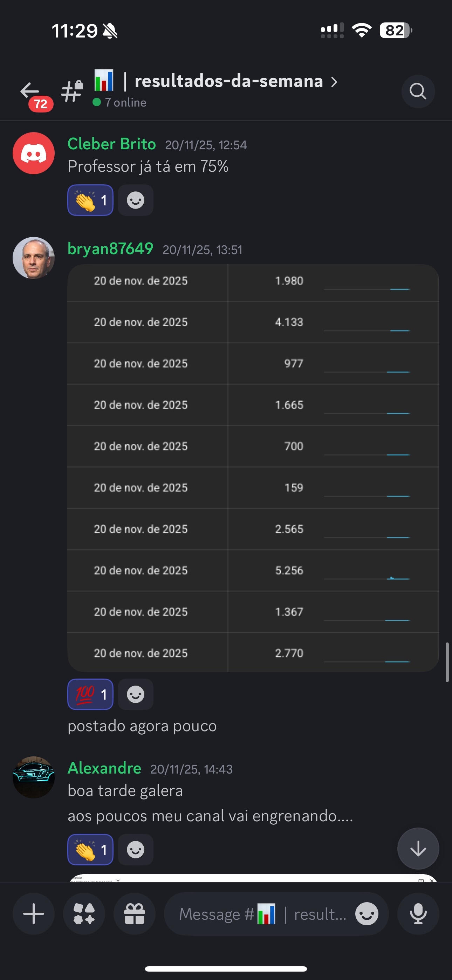Expand resultados-da-semana channel details chevron
This screenshot has height=980, width=452.
coord(334,82)
